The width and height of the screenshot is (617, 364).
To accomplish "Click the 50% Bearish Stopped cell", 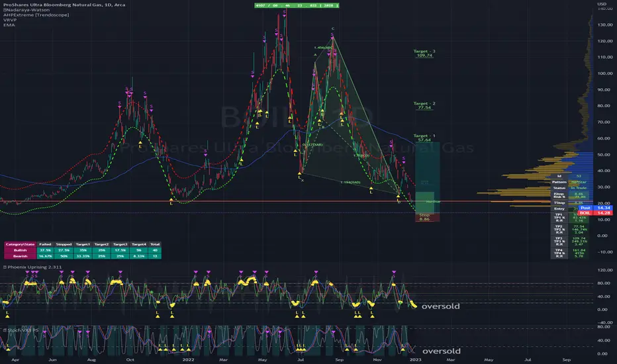I will [64, 256].
